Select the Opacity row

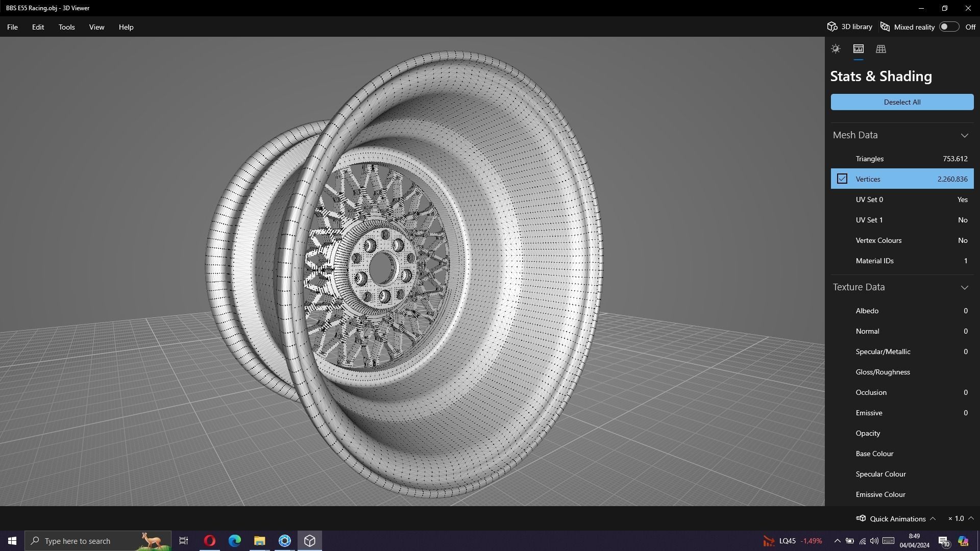click(902, 433)
